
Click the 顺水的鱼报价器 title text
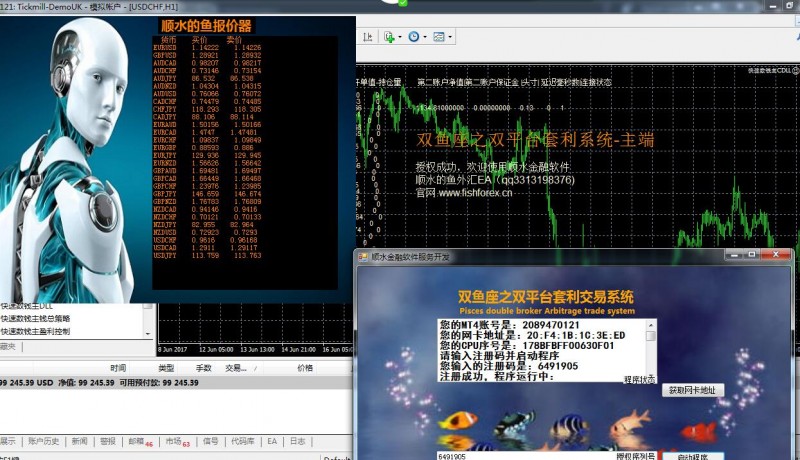[207, 26]
